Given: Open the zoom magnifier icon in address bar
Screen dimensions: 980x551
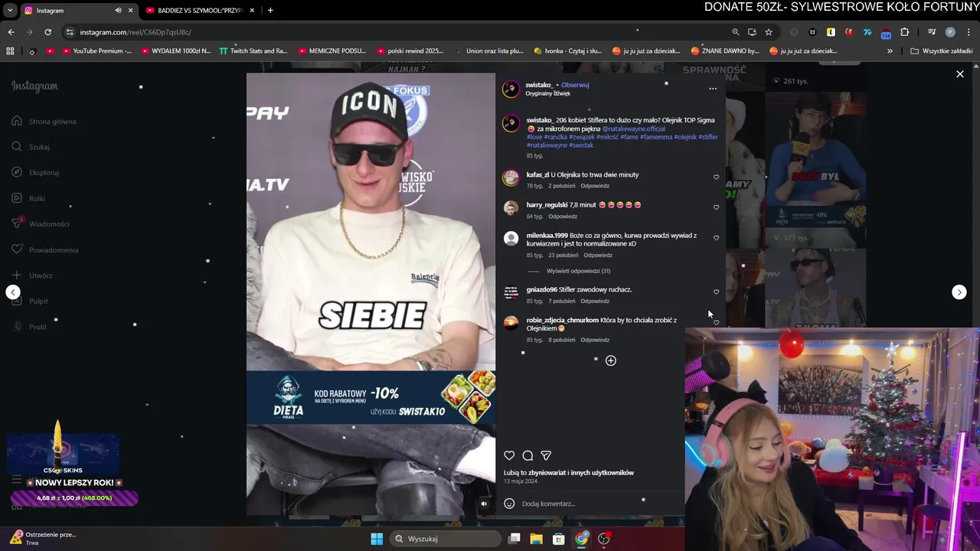Looking at the screenshot, I should point(736,32).
